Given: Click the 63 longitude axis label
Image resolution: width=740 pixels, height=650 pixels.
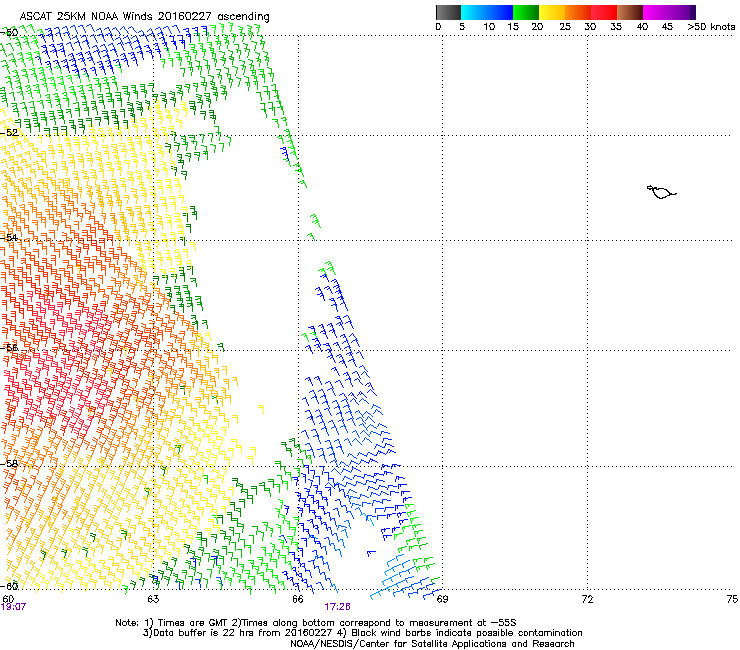Looking at the screenshot, I should tap(153, 599).
